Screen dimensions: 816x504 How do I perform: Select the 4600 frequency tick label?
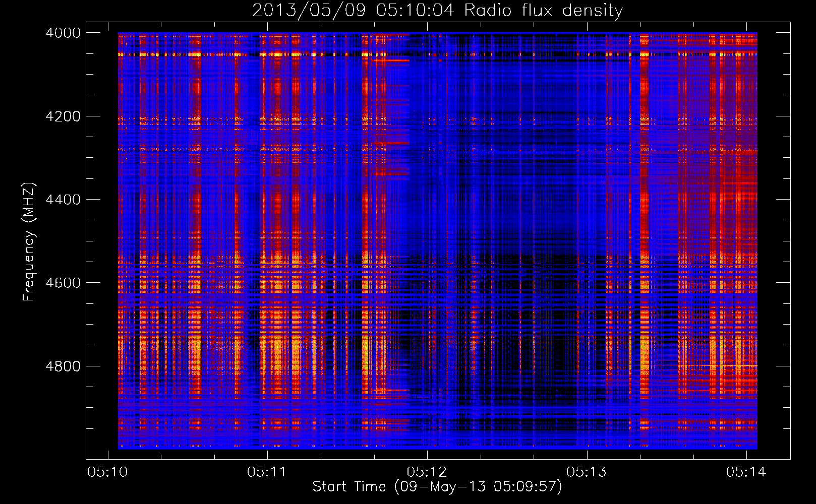pyautogui.click(x=63, y=283)
